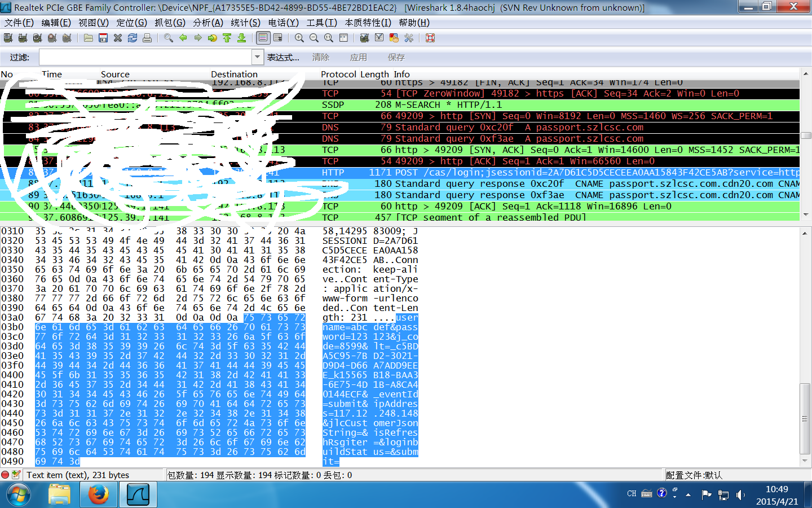Edit capture filters icon
This screenshot has height=508, width=812.
[x=365, y=38]
